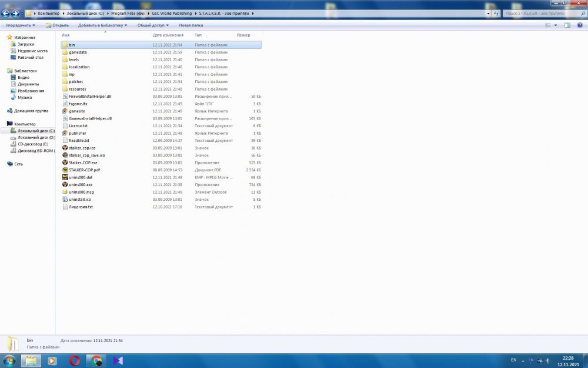The image size is (588, 368).
Task: Select the levels folder icon
Action: [65, 59]
